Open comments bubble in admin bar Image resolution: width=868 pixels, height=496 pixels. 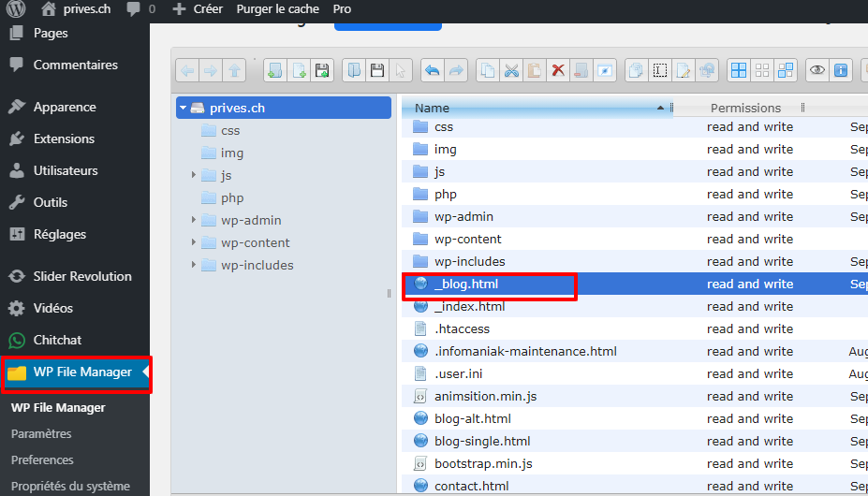click(140, 8)
